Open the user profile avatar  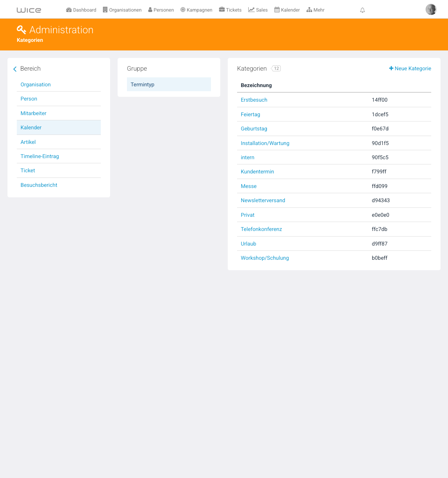coord(431,9)
